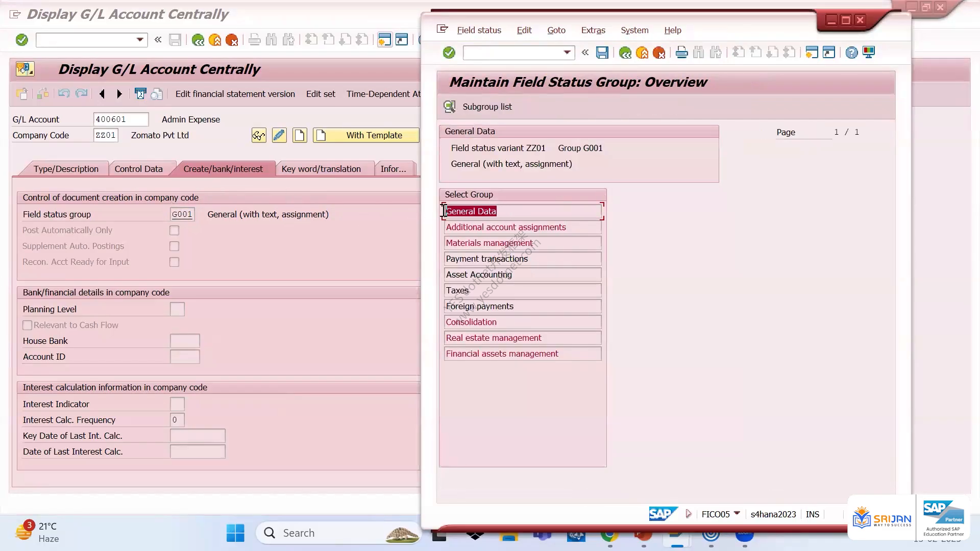Open Windows Start button on taskbar

click(x=235, y=533)
